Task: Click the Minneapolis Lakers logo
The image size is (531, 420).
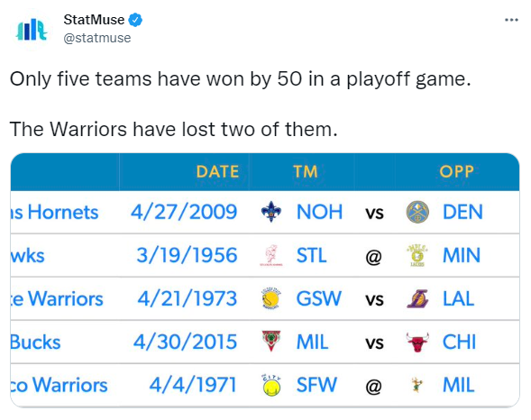Action: click(x=417, y=256)
